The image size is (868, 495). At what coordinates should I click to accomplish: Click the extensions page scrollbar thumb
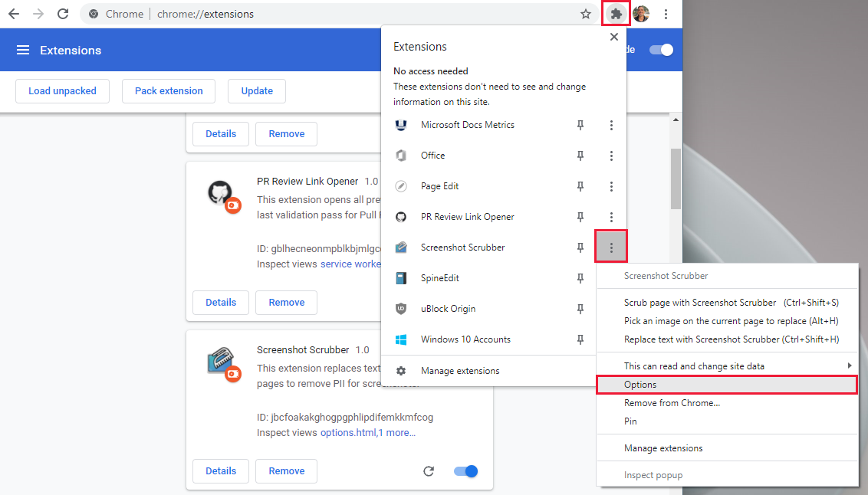tap(676, 179)
